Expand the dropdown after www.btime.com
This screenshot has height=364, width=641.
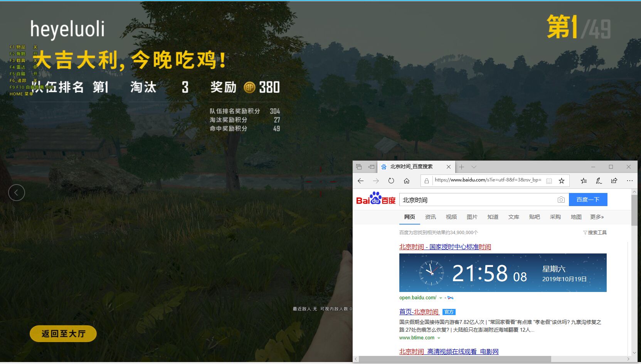point(439,338)
